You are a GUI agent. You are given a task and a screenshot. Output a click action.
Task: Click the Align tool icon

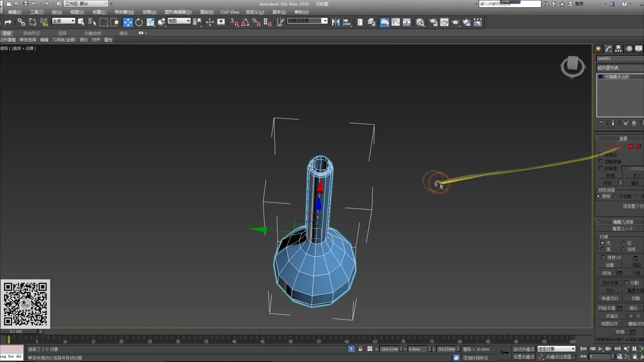point(347,22)
